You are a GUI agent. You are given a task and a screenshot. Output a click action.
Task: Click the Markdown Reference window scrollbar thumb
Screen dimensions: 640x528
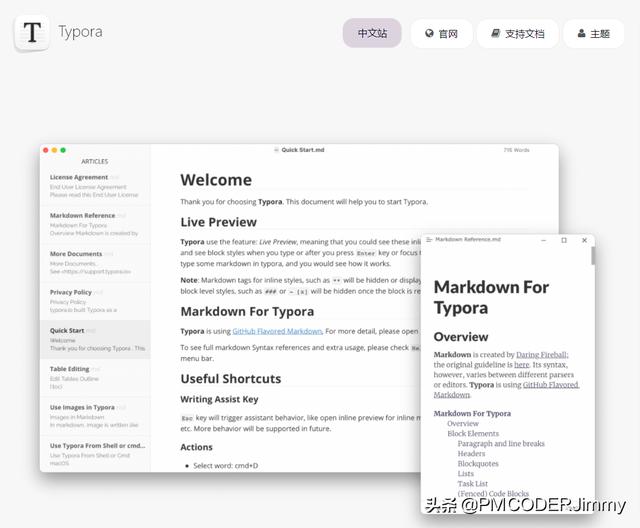pyautogui.click(x=593, y=256)
